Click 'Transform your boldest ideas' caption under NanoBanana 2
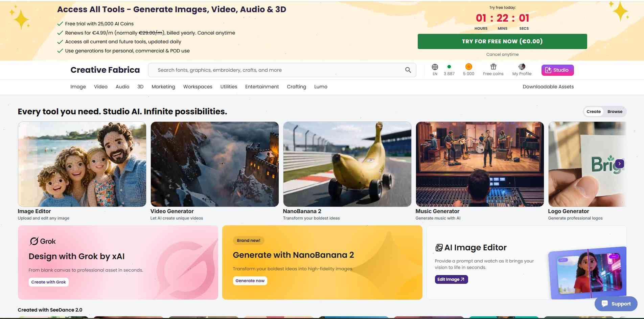Viewport: 644px width, 319px height. (311, 218)
